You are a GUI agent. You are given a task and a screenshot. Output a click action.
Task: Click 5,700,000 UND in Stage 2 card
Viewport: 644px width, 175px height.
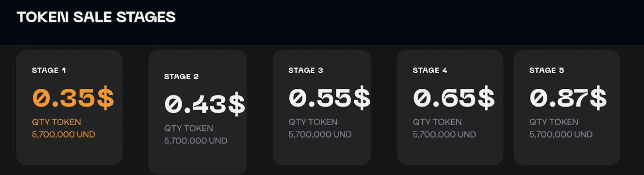196,141
